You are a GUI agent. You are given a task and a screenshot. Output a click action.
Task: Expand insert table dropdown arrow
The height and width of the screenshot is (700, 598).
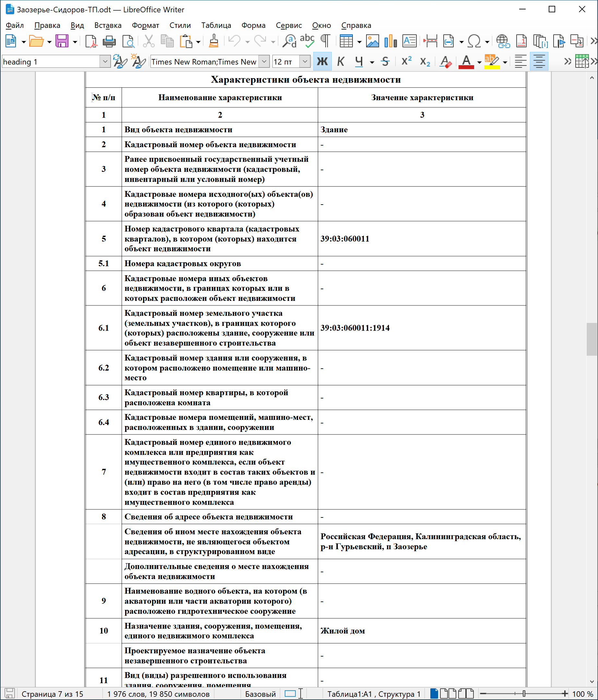point(359,42)
